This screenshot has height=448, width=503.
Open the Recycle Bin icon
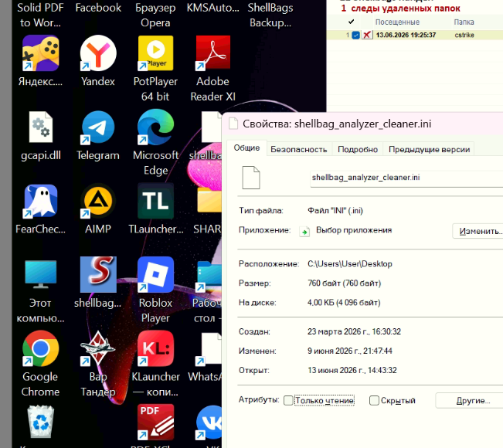pos(40,422)
